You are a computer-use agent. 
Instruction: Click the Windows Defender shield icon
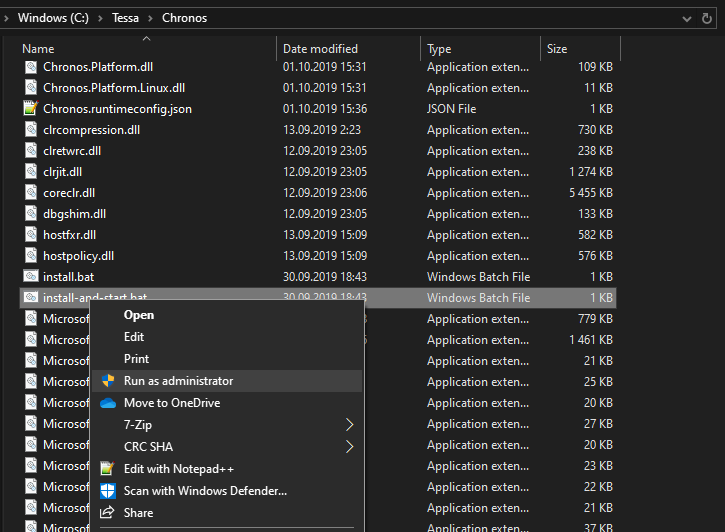coord(108,491)
